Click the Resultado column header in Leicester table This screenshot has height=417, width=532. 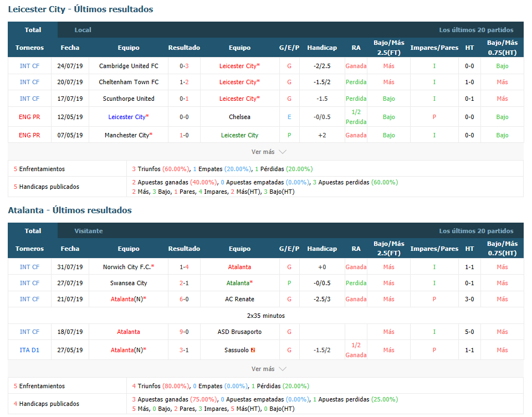[184, 48]
